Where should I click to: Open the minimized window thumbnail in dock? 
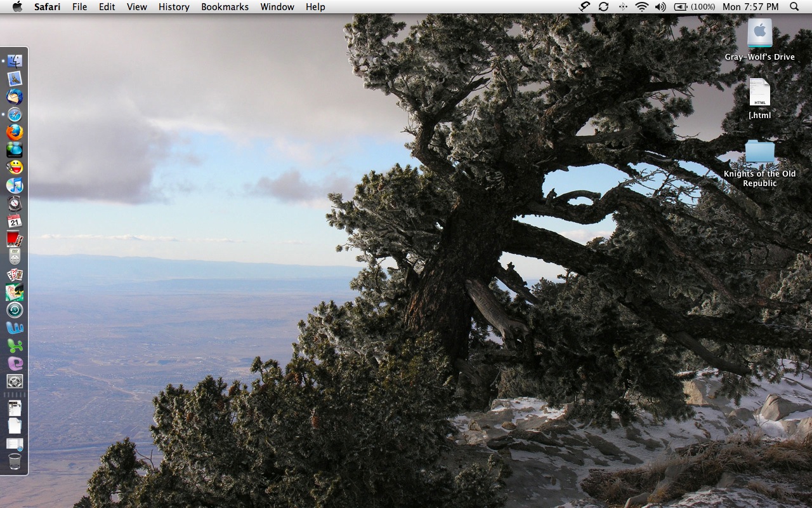point(15,444)
